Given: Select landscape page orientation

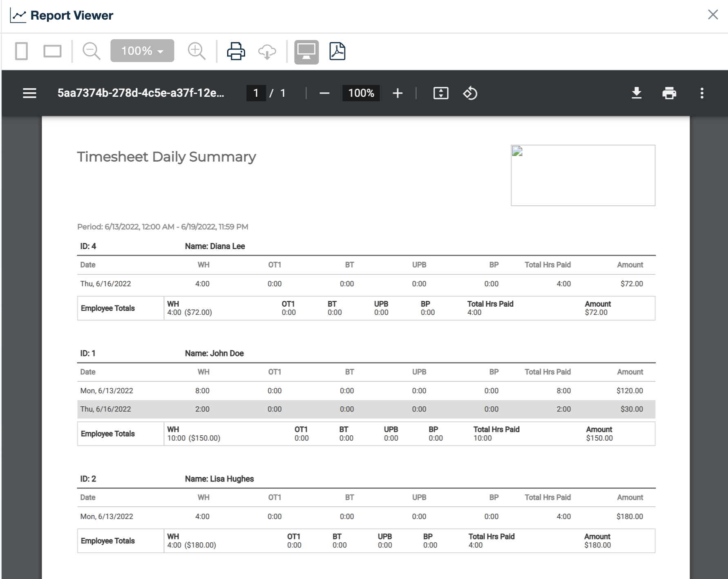Looking at the screenshot, I should coord(52,51).
